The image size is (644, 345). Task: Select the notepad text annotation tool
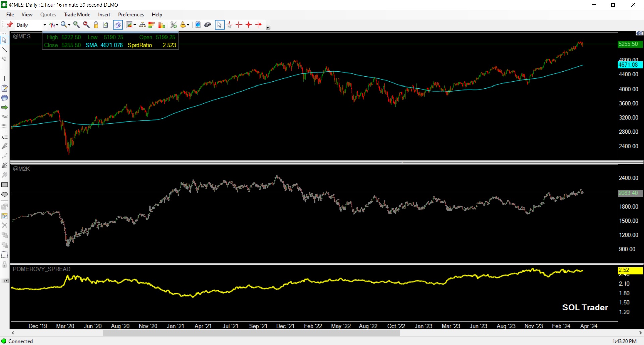tap(5, 88)
